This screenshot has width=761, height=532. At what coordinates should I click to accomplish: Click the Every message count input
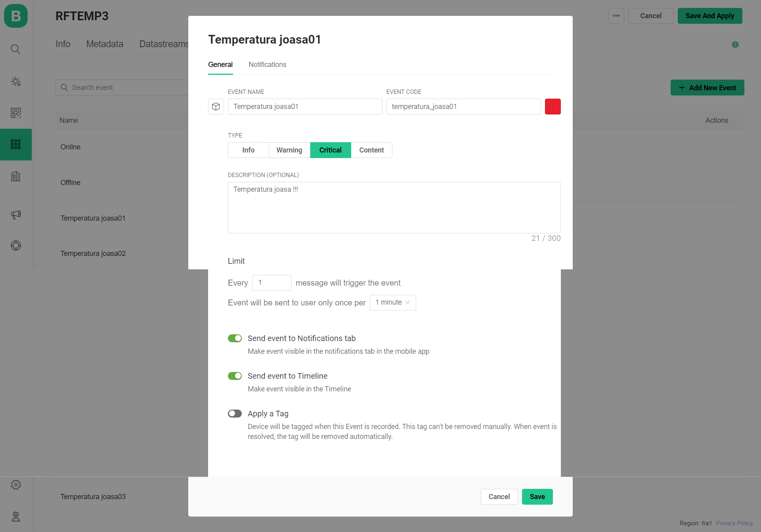click(x=272, y=283)
